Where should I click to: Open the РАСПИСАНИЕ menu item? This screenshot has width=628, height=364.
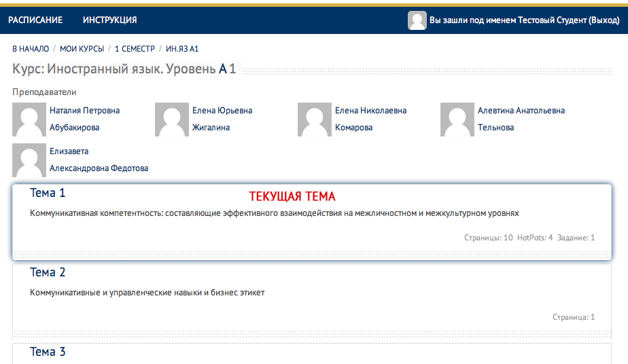pos(35,20)
